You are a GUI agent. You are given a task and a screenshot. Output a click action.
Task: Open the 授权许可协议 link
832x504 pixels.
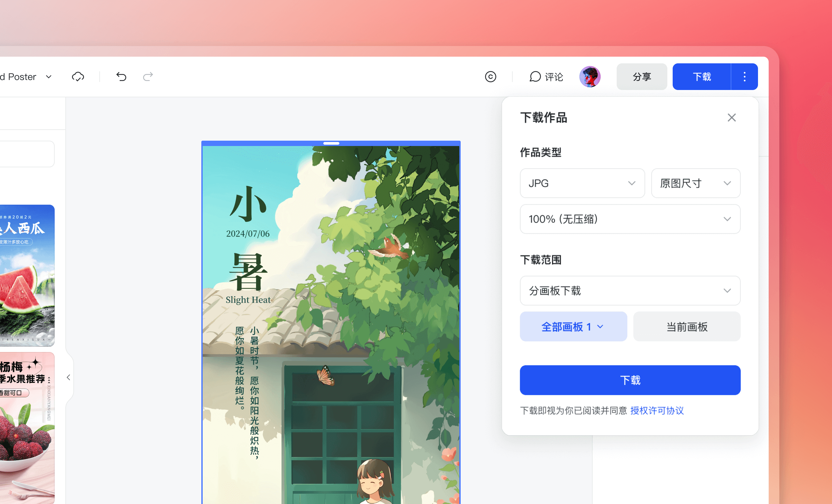click(657, 410)
